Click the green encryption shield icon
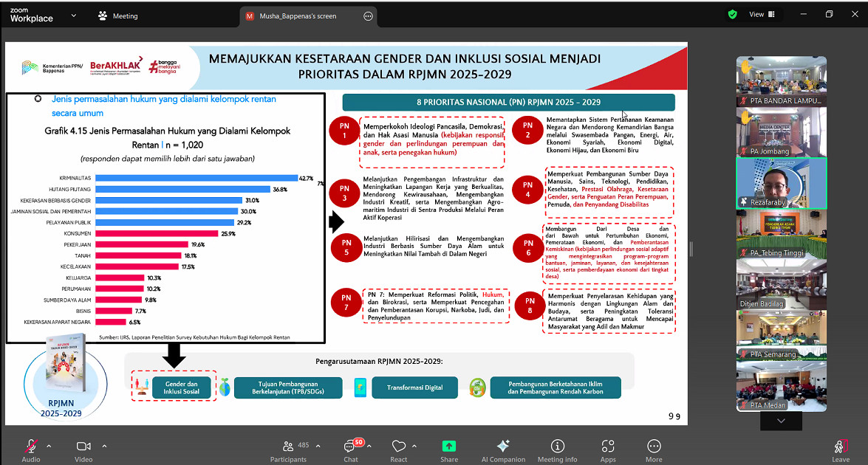868x465 pixels. pyautogui.click(x=732, y=14)
